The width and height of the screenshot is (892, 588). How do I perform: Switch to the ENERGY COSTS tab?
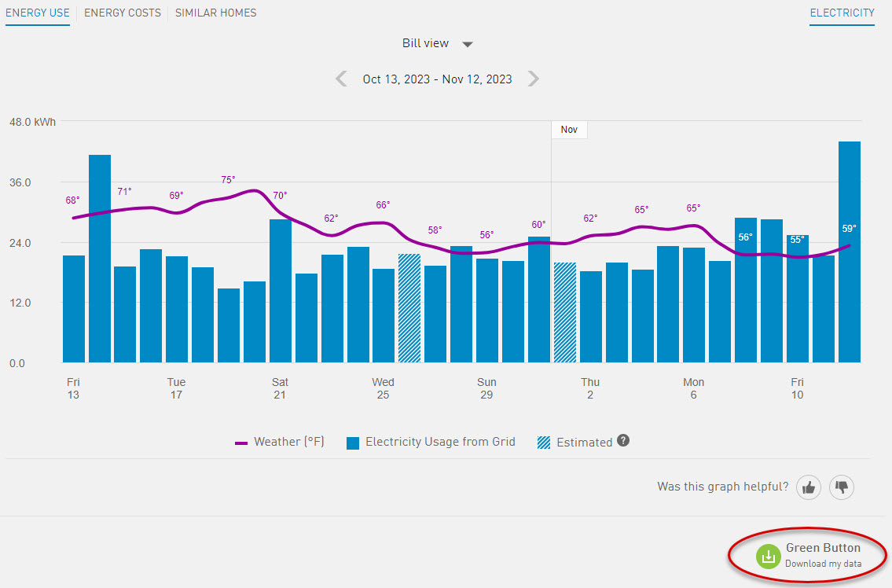point(122,13)
